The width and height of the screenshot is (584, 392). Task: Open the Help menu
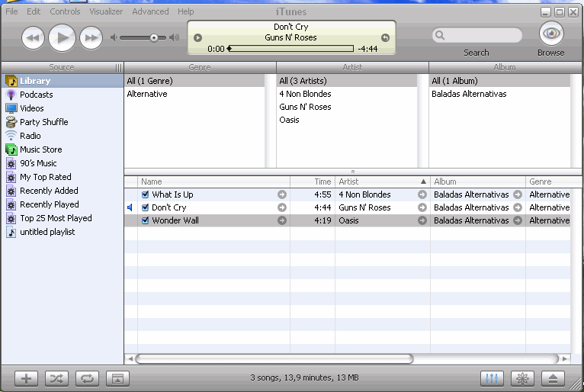coord(186,11)
